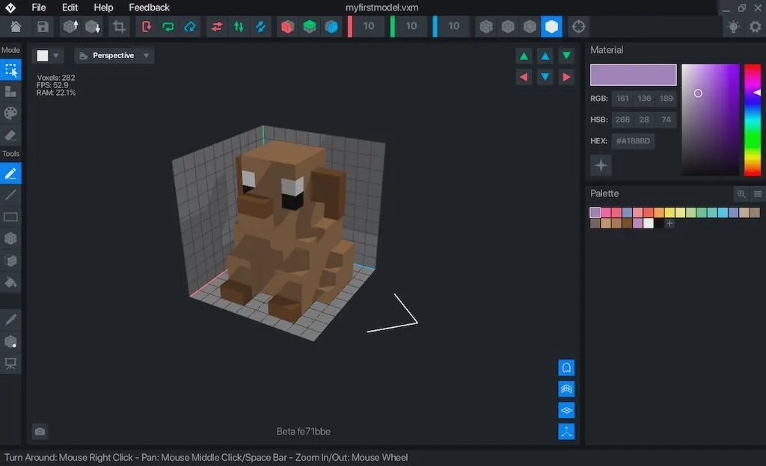Click the Save file icon
Image resolution: width=766 pixels, height=466 pixels.
[x=43, y=26]
